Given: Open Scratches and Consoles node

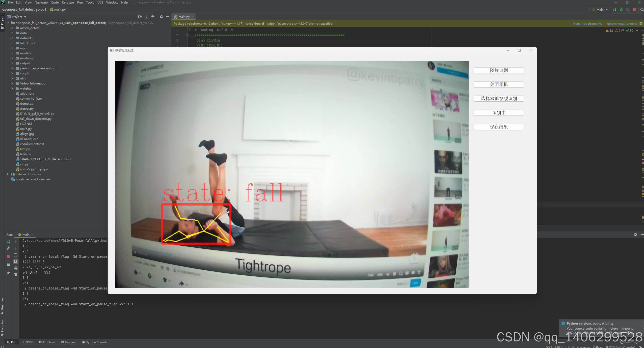Looking at the screenshot, I should (x=33, y=179).
